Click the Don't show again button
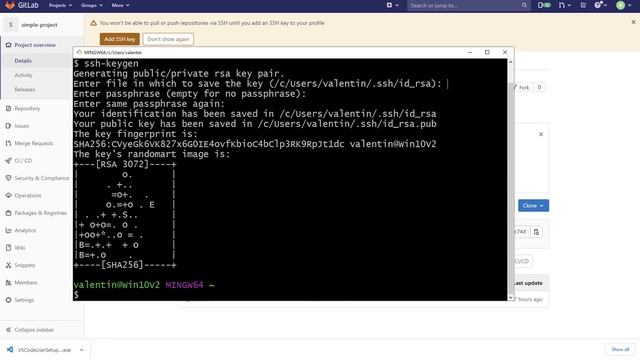 168,39
